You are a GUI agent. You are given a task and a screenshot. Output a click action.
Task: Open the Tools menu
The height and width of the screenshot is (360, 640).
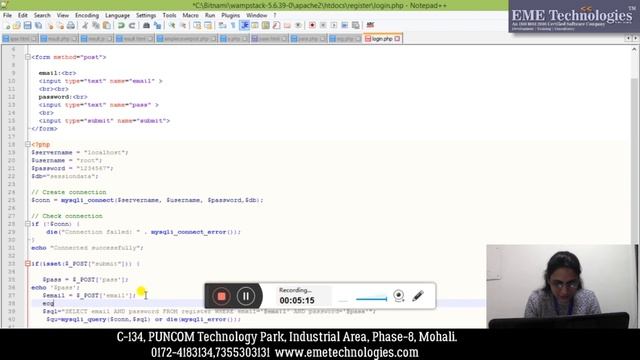(x=169, y=15)
